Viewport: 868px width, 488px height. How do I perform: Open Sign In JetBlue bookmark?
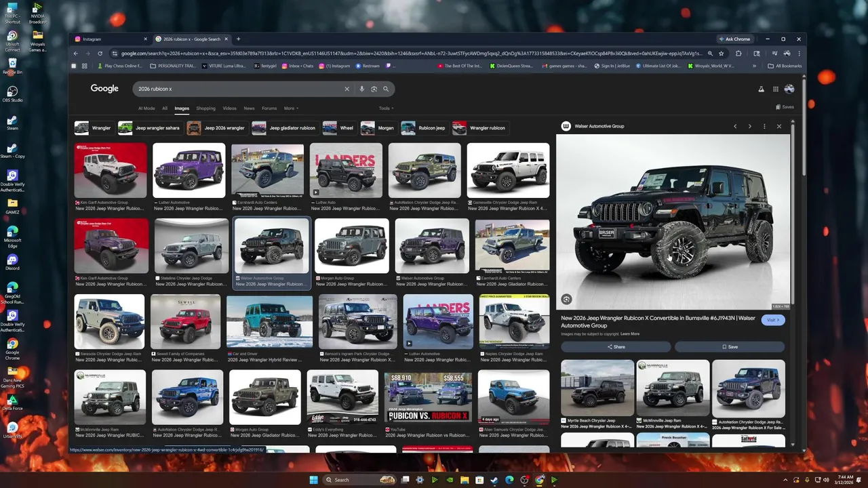tap(614, 66)
